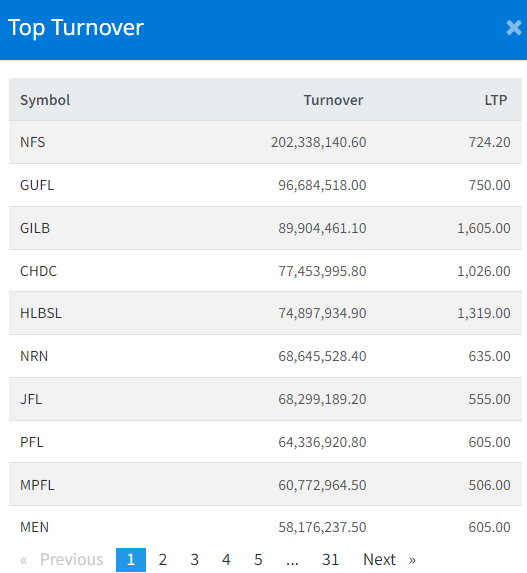527x573 pixels.
Task: Sort by the LTP column header
Action: 496,100
